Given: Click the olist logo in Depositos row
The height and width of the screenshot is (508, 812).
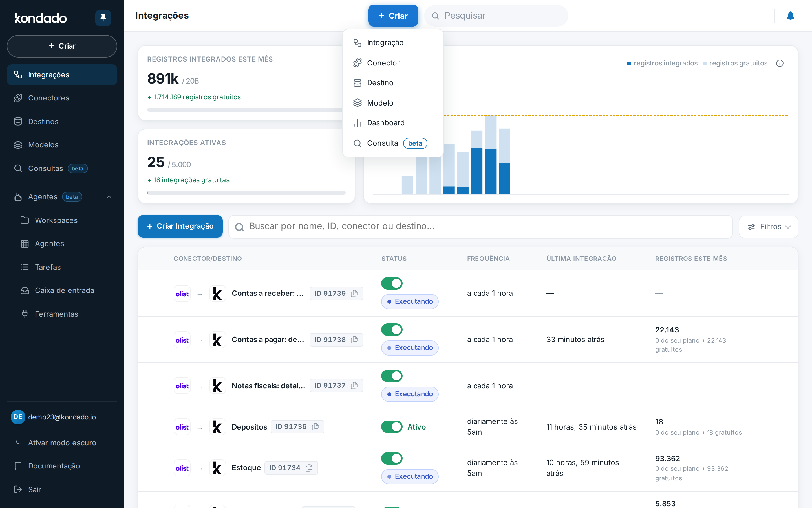Looking at the screenshot, I should pyautogui.click(x=182, y=427).
